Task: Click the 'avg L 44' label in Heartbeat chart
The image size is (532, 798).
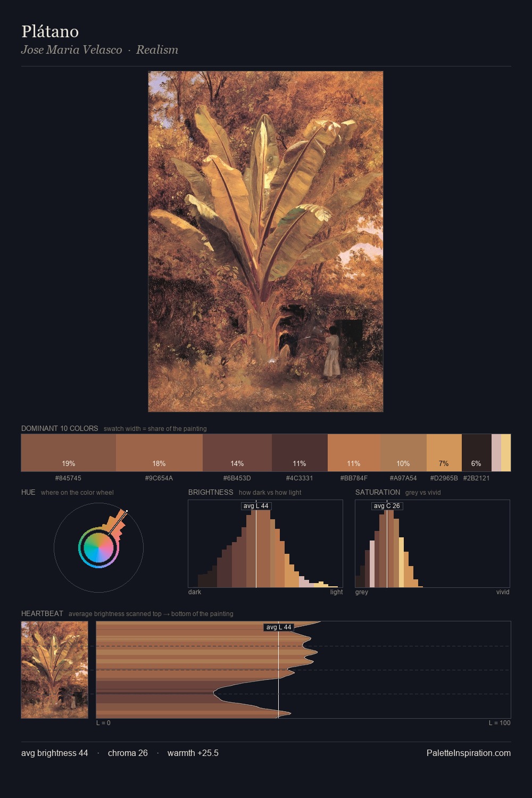Action: [279, 627]
